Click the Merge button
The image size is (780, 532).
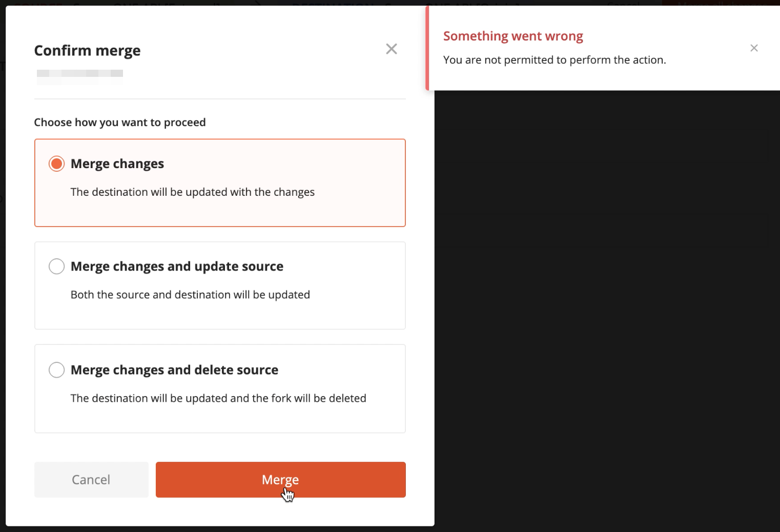pyautogui.click(x=280, y=480)
